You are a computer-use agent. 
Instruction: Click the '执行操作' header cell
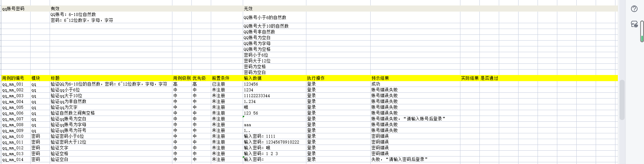pos(338,78)
